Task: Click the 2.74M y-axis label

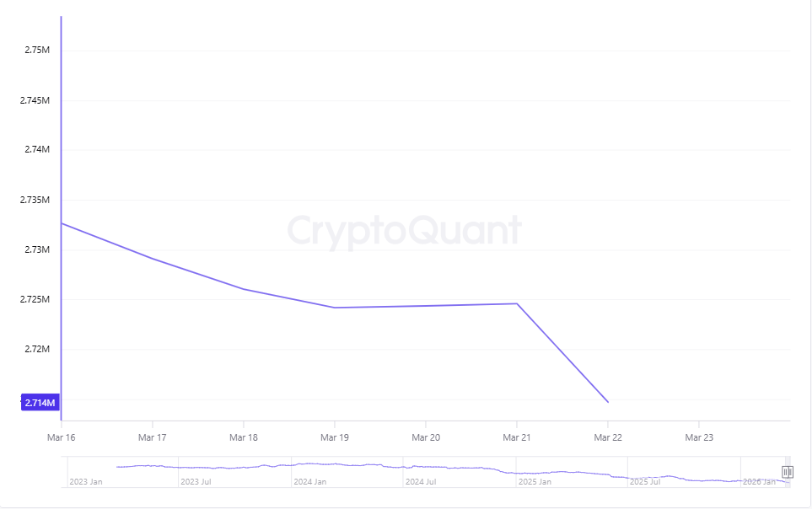Action: tap(37, 150)
